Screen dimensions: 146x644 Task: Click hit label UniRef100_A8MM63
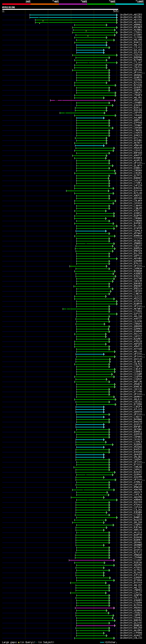(x=131, y=25)
